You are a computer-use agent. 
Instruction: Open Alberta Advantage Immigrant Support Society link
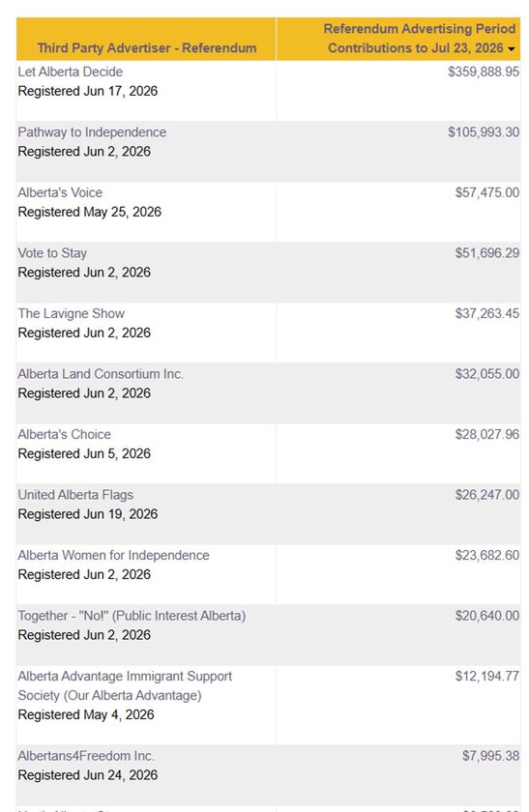[x=125, y=686]
